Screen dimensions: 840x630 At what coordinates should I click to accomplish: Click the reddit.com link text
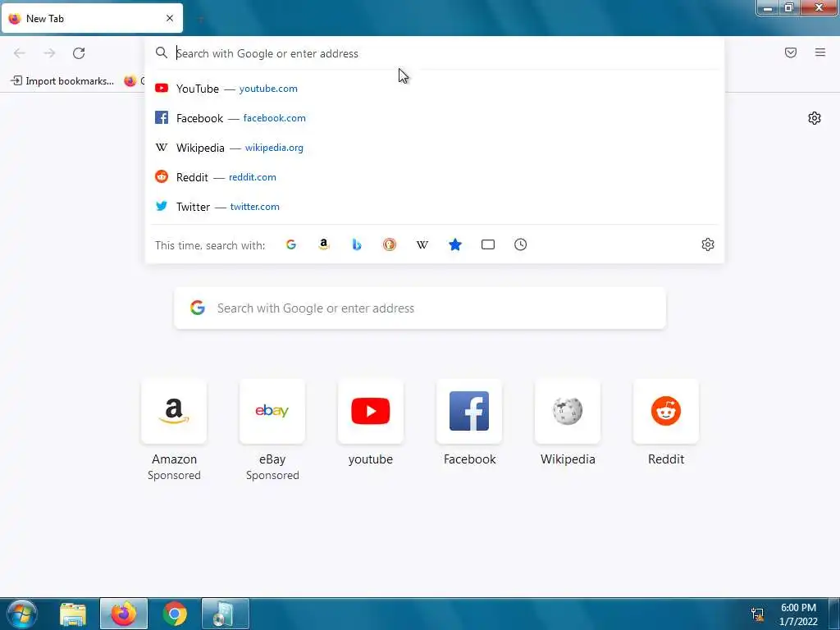coord(253,177)
